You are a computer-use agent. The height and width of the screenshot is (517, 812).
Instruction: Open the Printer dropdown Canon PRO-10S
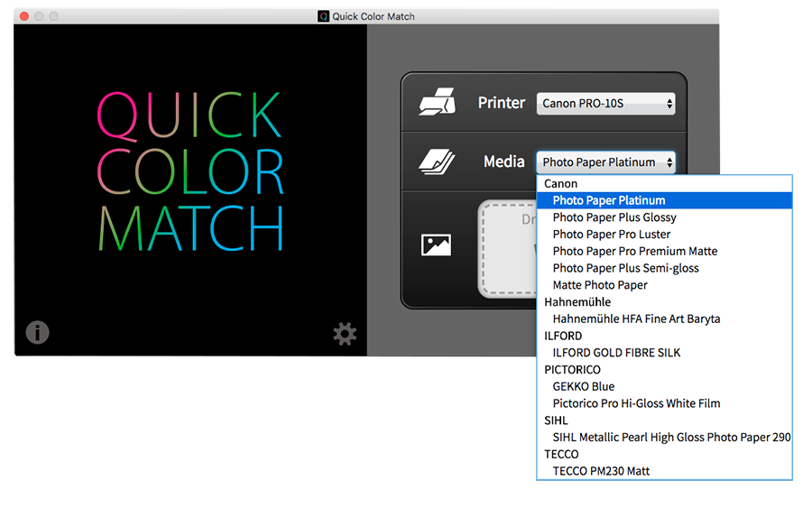pos(605,104)
